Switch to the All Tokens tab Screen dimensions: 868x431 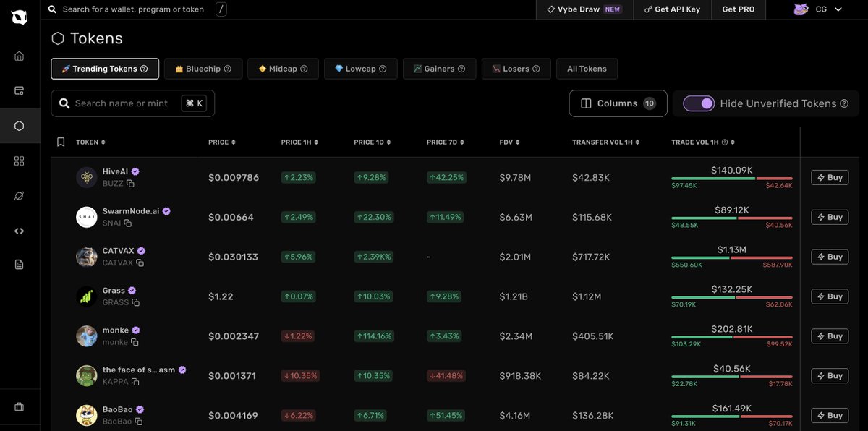(587, 69)
